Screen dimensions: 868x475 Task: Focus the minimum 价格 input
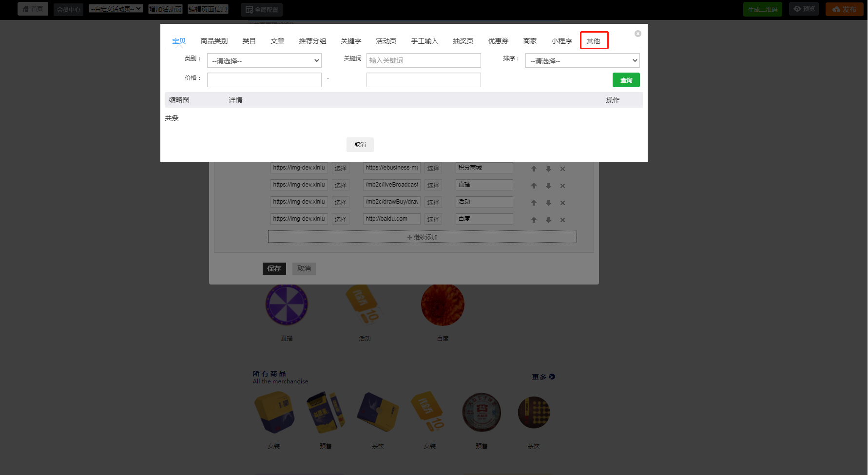(x=264, y=80)
